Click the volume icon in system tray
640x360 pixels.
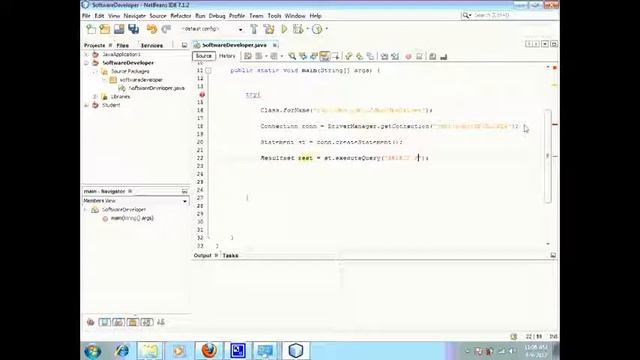pyautogui.click(x=511, y=351)
